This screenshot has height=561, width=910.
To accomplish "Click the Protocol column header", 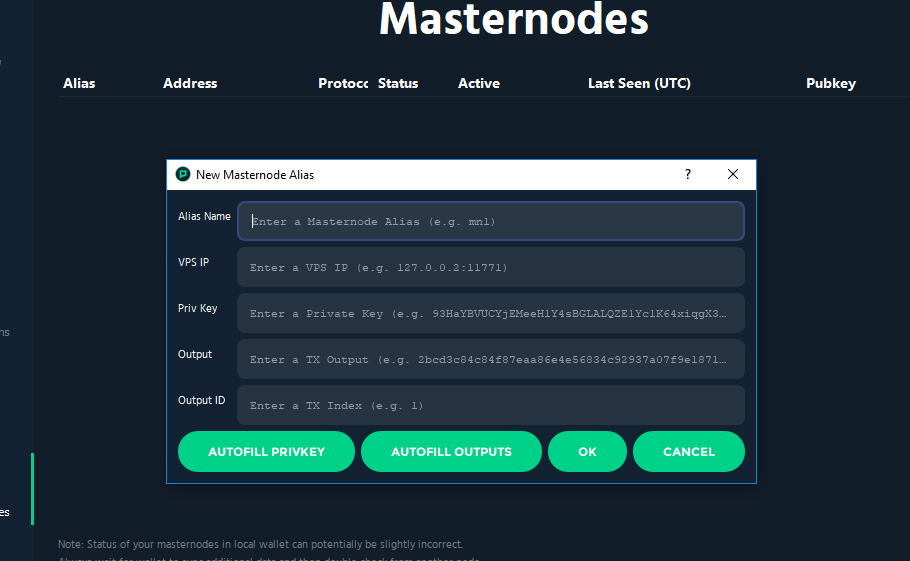I will click(x=343, y=84).
